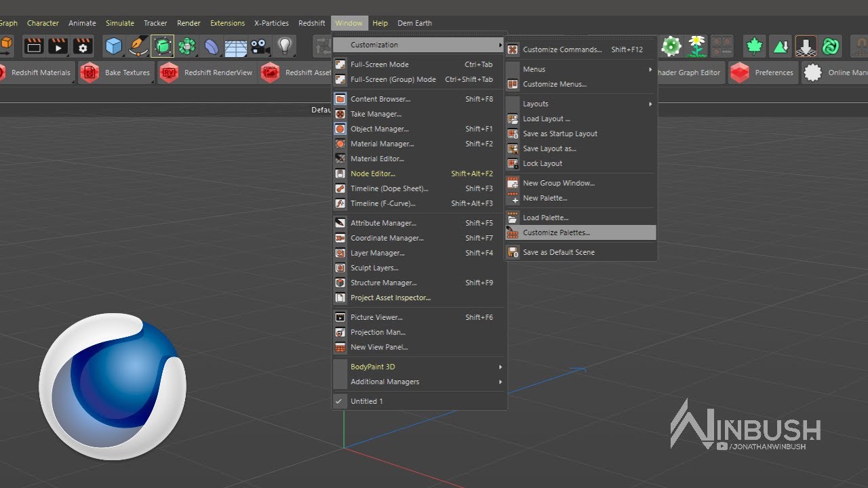The width and height of the screenshot is (868, 488).
Task: Open Redshift RenderView toolbar button
Action: click(207, 73)
